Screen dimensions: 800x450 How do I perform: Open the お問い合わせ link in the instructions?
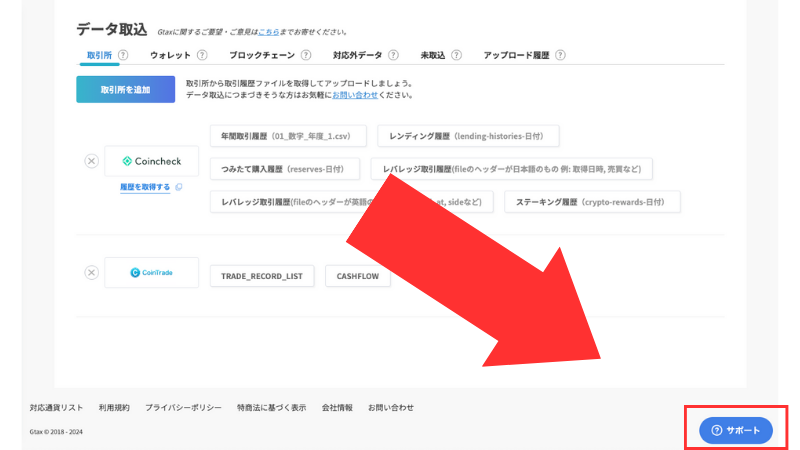(x=355, y=95)
